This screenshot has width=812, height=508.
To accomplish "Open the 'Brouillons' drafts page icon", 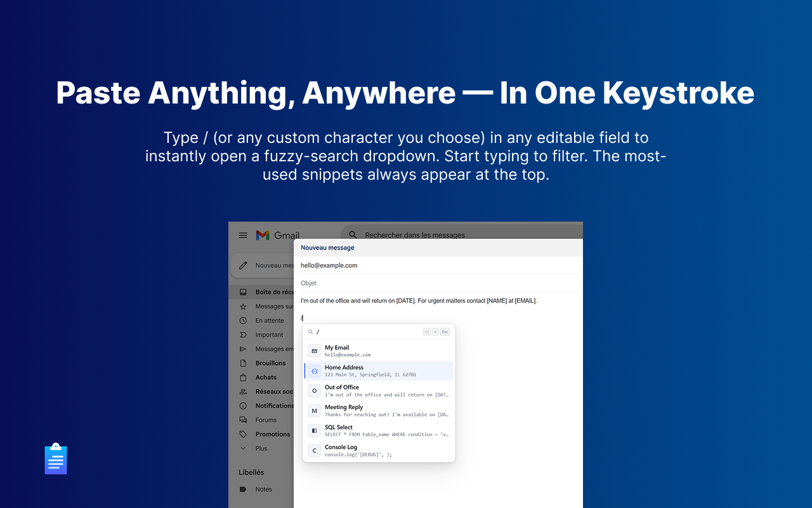I will [243, 363].
